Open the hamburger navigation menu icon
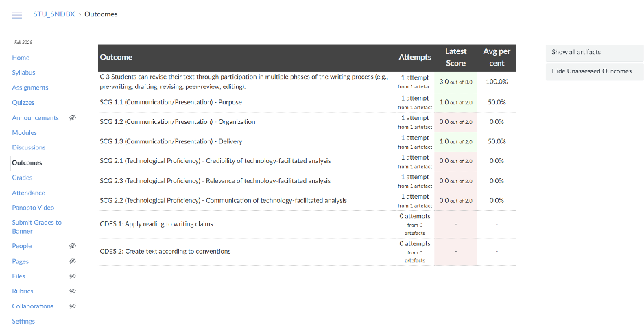 (x=17, y=15)
